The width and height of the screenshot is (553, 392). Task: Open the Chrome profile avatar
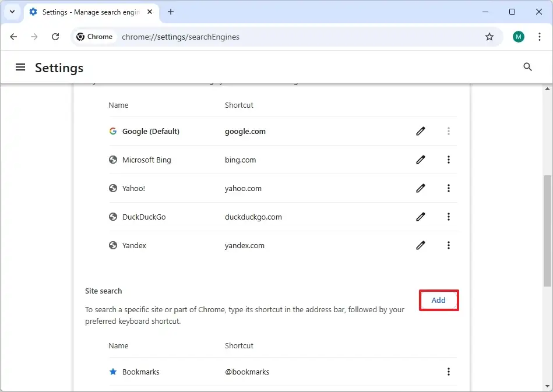518,37
